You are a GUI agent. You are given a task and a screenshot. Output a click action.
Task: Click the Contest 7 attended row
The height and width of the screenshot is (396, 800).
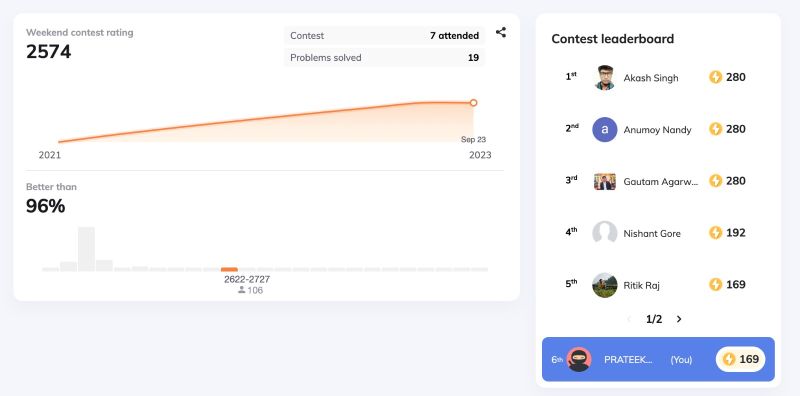(x=384, y=36)
